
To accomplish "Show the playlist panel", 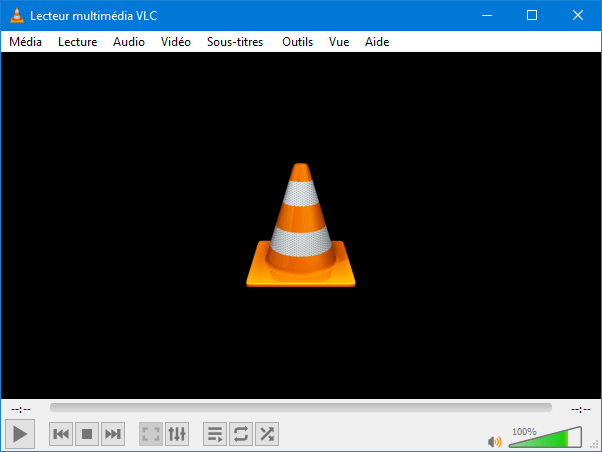I will (x=215, y=434).
